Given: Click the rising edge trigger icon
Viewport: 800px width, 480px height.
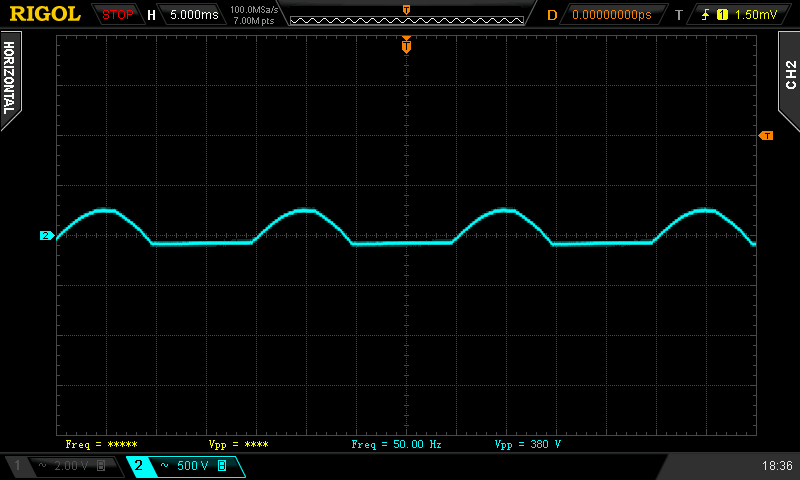Looking at the screenshot, I should (x=707, y=15).
